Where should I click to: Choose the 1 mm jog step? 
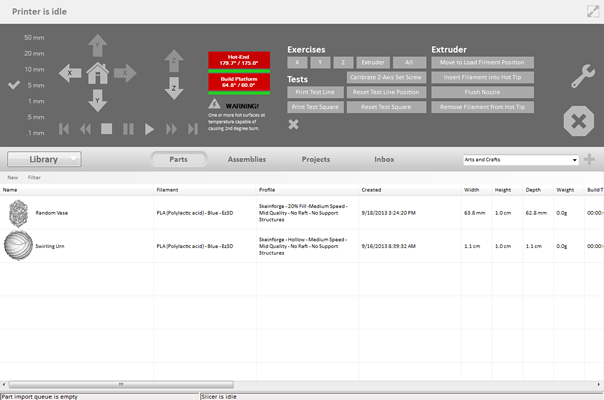click(x=36, y=101)
